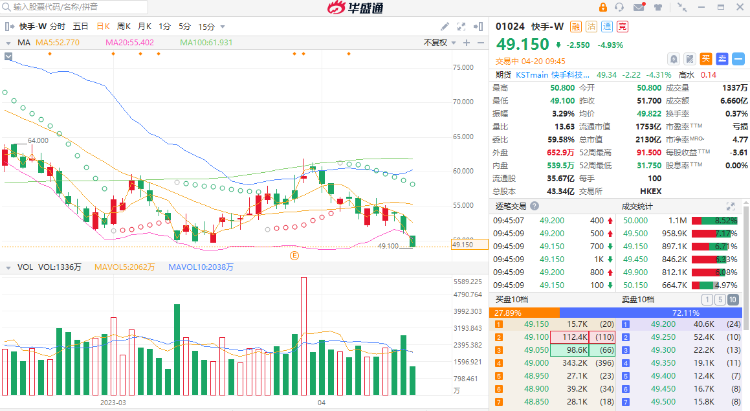The width and height of the screenshot is (750, 411).
Task: Select 1分 one-minute chart tab
Action: [x=165, y=26]
